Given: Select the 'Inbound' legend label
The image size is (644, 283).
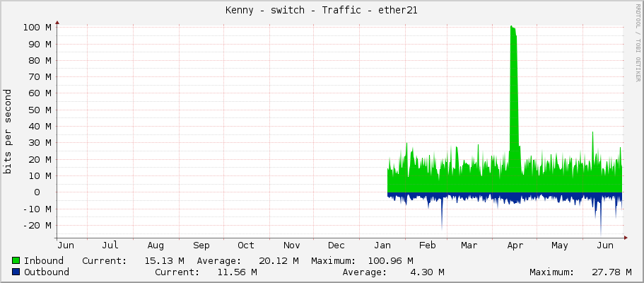Looking at the screenshot, I should pyautogui.click(x=44, y=261).
